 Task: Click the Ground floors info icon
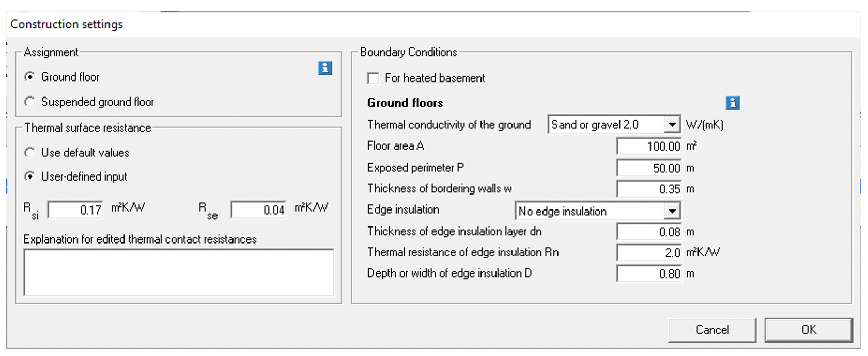[x=734, y=103]
